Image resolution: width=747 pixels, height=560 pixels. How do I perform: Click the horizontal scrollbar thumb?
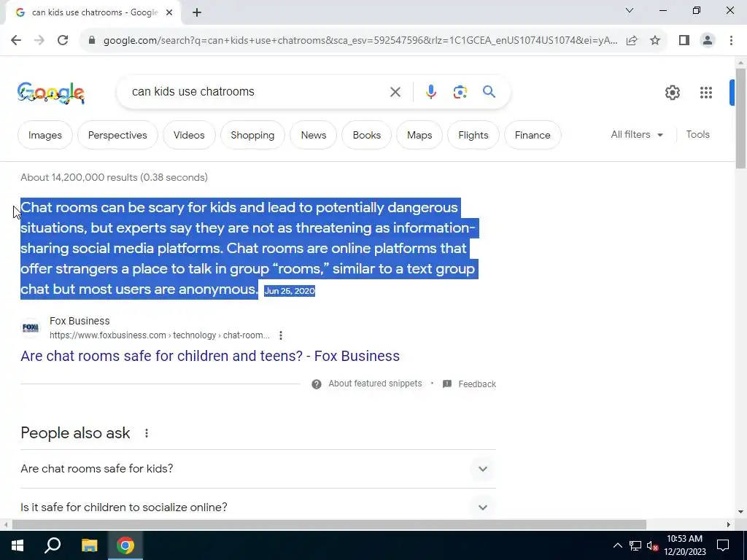(x=329, y=525)
